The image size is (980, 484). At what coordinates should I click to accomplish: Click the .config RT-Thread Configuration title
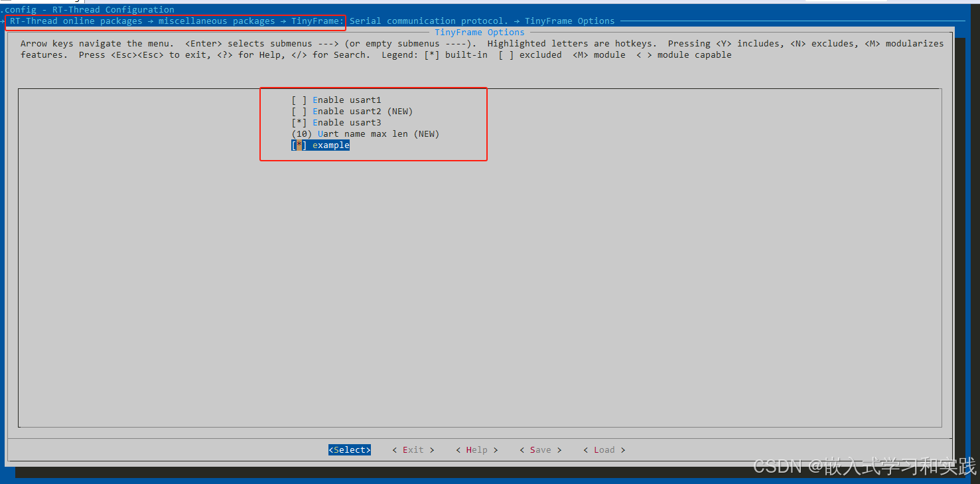88,9
